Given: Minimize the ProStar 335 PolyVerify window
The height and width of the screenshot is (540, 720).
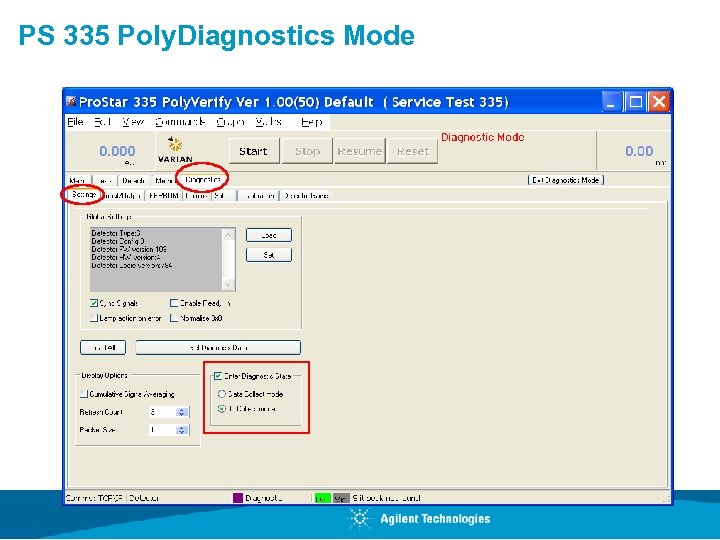Looking at the screenshot, I should 611,102.
